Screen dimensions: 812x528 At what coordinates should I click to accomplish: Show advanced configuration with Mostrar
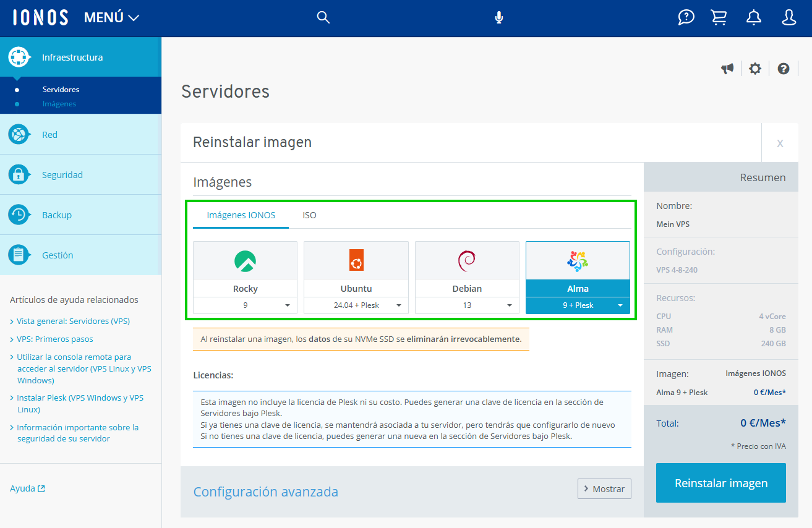[604, 488]
